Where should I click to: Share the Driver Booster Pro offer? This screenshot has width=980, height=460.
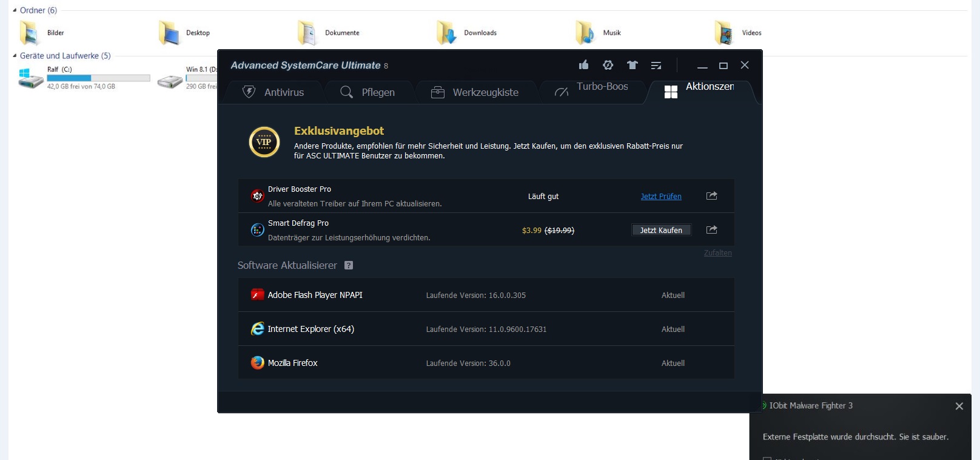coord(712,196)
